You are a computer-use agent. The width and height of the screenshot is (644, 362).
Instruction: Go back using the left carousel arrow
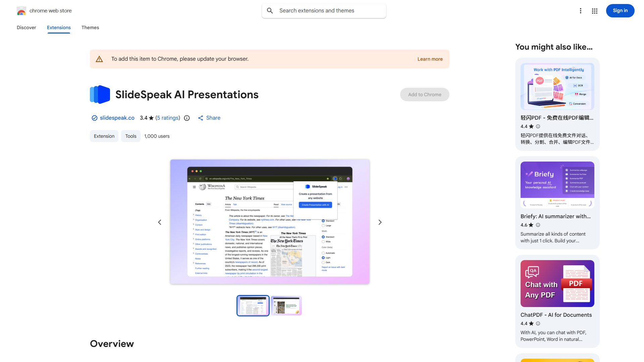[160, 222]
